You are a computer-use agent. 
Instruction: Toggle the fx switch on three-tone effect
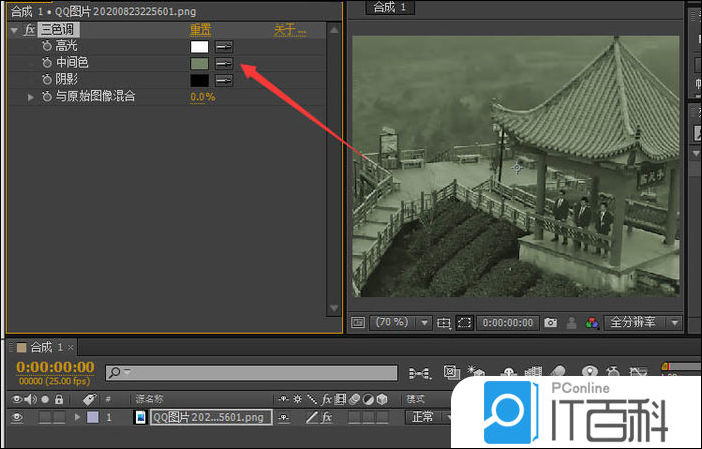point(30,30)
